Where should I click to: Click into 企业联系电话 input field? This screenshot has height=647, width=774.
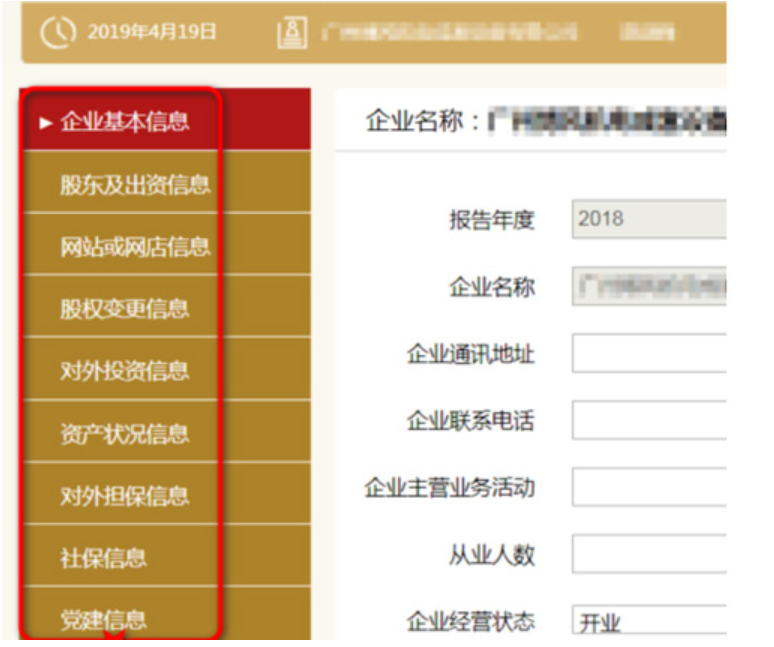tap(648, 420)
